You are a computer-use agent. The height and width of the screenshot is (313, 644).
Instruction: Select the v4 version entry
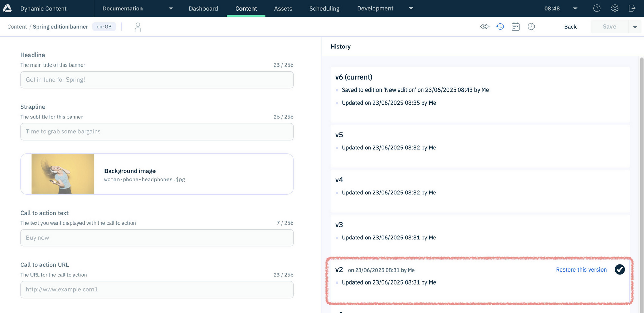pos(480,191)
